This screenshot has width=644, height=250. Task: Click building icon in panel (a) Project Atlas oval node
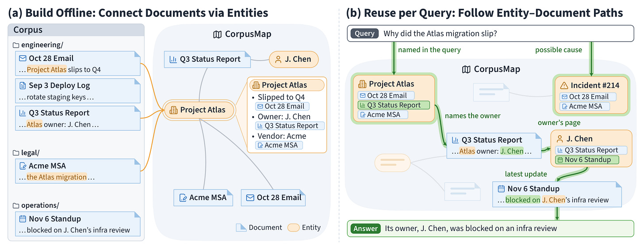coord(173,110)
